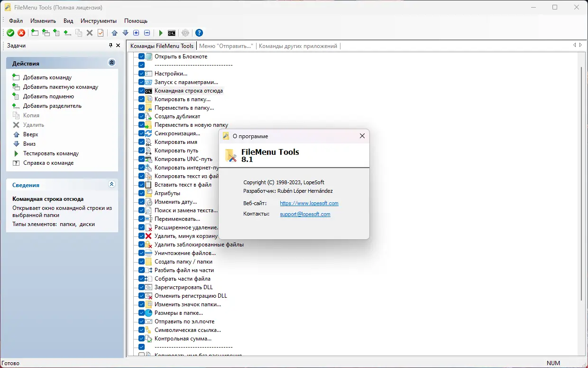This screenshot has height=368, width=588.
Task: Click the Expand all plus toolbar icon
Action: (x=136, y=33)
